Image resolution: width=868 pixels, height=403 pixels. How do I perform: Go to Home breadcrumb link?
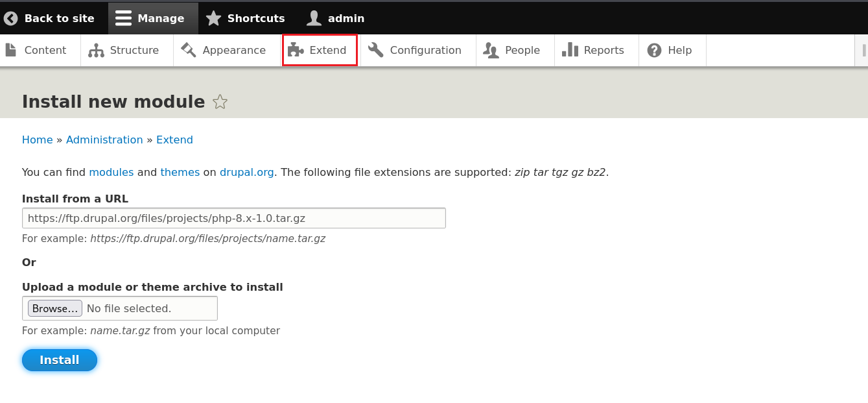(x=37, y=140)
